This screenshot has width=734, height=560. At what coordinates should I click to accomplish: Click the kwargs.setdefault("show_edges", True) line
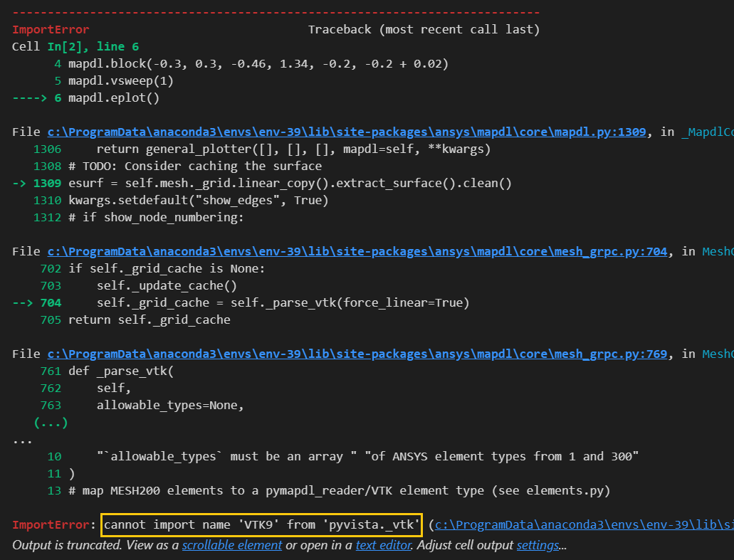pos(199,200)
